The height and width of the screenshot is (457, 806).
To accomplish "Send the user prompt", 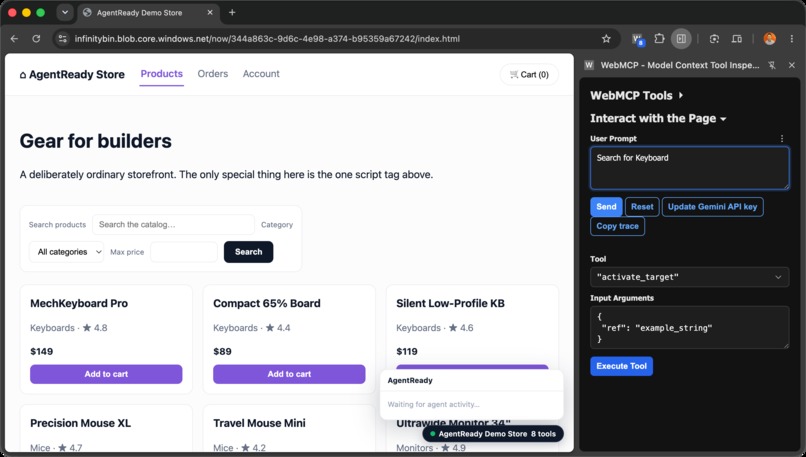I will point(606,207).
